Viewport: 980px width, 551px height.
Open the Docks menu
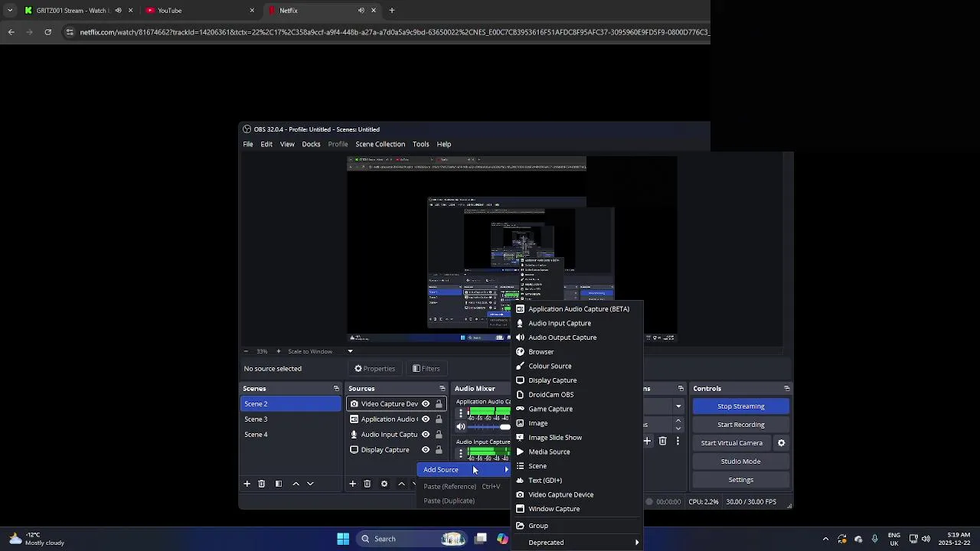(311, 144)
